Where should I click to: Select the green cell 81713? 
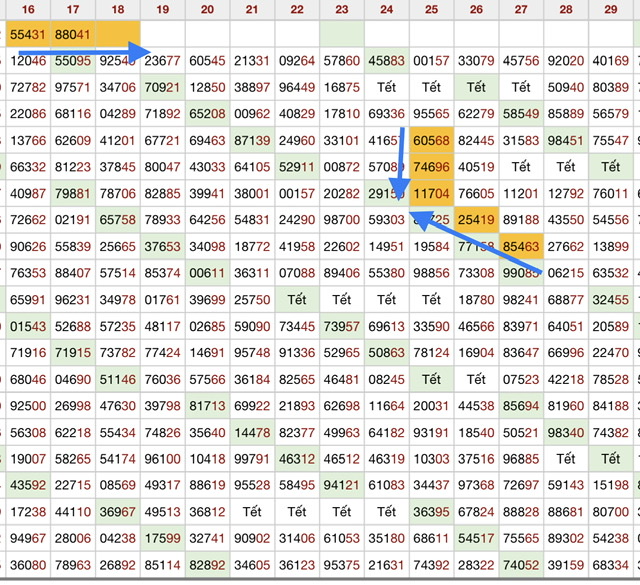point(207,406)
